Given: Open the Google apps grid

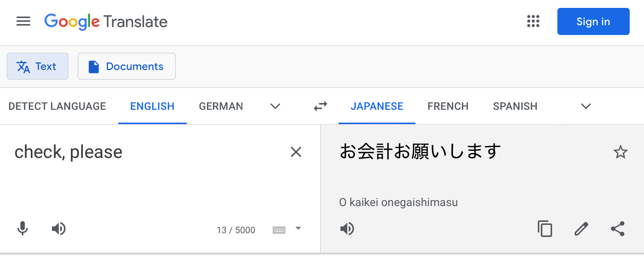Looking at the screenshot, I should pyautogui.click(x=533, y=21).
